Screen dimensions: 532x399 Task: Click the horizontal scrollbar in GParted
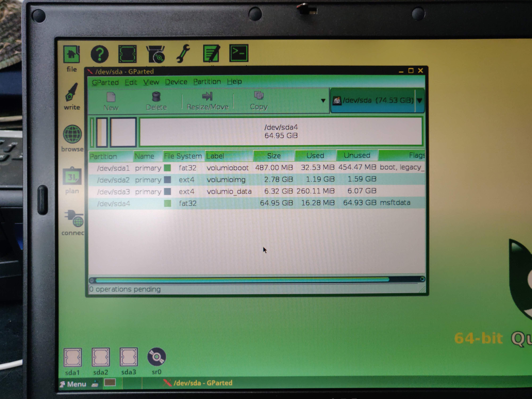click(242, 280)
